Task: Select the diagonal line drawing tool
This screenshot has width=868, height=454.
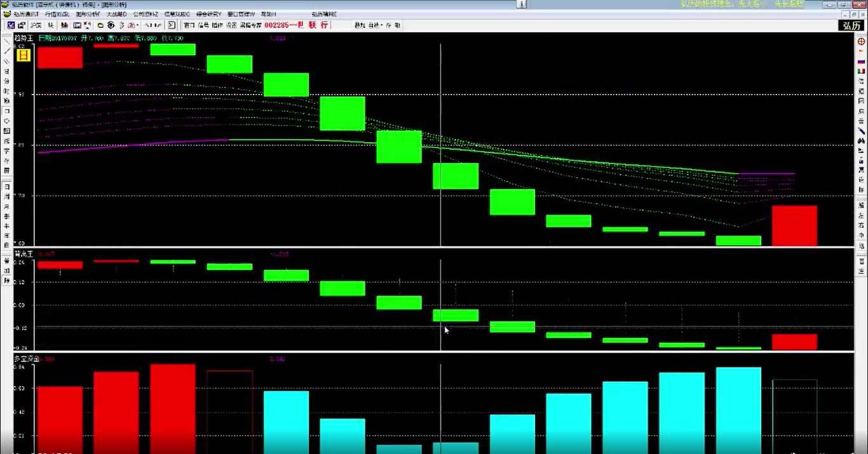Action: pos(7,50)
